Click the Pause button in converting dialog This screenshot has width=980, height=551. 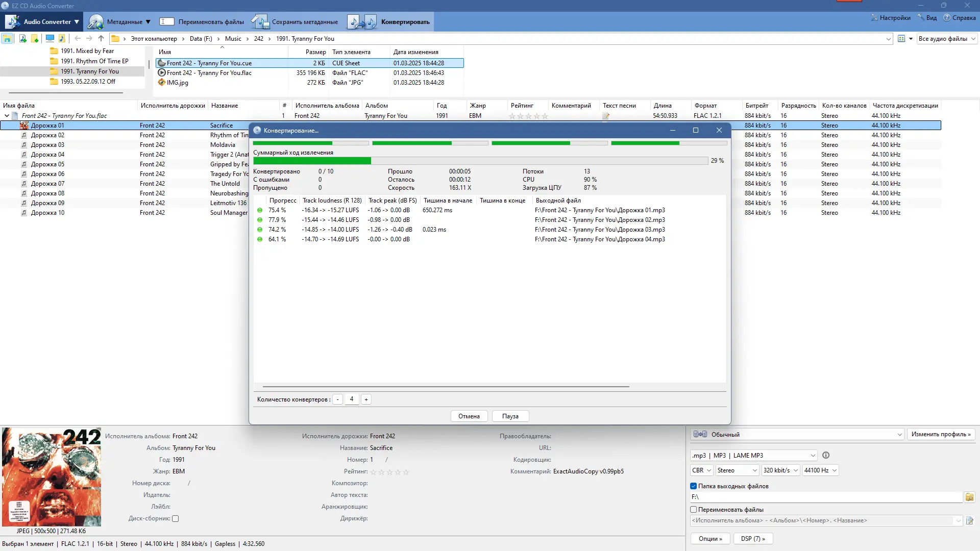(x=510, y=416)
